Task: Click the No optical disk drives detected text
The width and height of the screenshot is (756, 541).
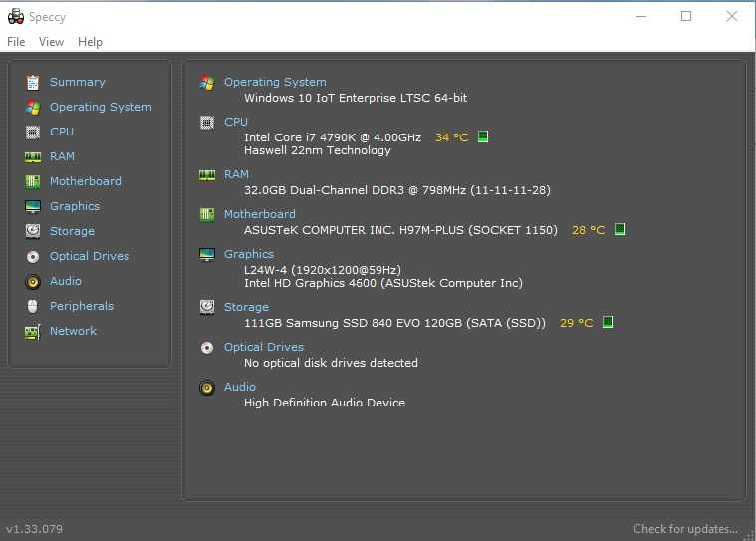Action: pyautogui.click(x=331, y=363)
